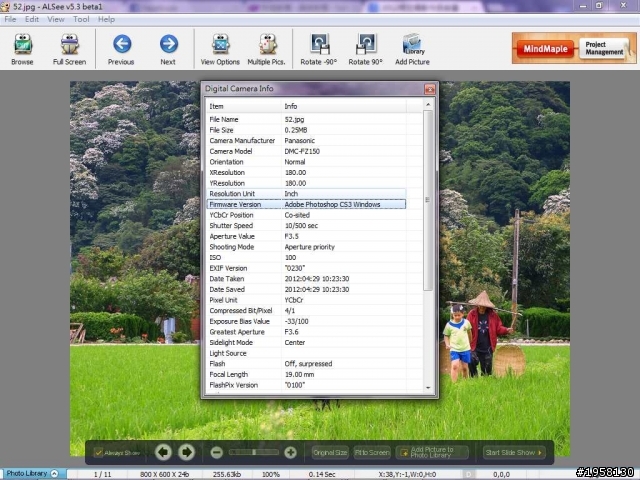The height and width of the screenshot is (480, 640).
Task: Open the Tool menu
Action: (x=81, y=19)
